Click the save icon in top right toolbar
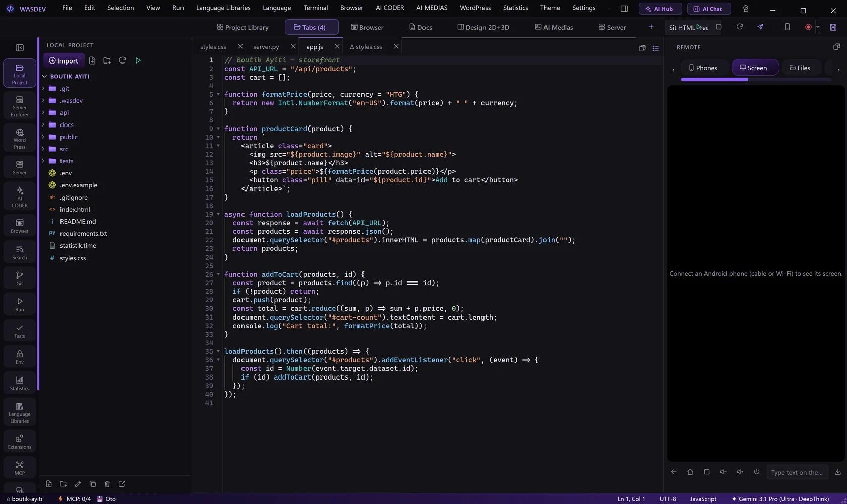Screen dimensions: 847x504 tap(833, 27)
